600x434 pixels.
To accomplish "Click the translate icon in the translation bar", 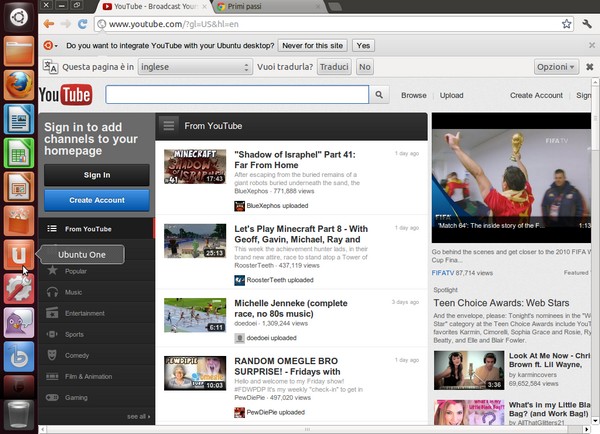I will 50,67.
